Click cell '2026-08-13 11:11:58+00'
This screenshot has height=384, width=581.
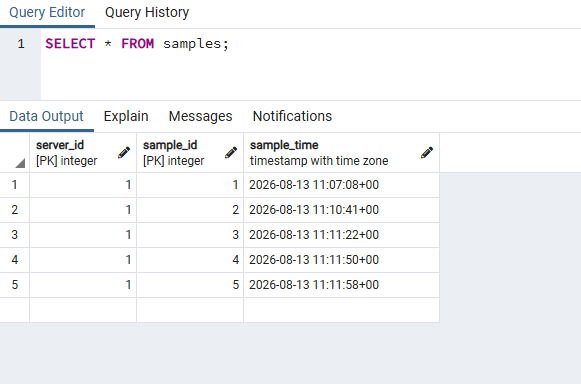click(x=342, y=285)
